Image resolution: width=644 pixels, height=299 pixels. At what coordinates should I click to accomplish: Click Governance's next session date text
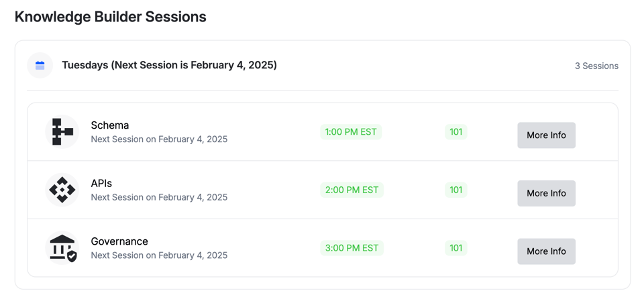(159, 255)
